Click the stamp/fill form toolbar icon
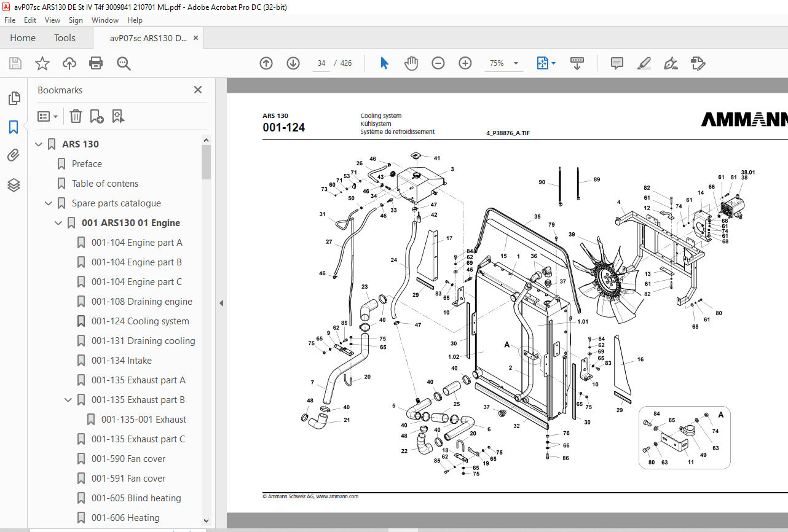This screenshot has width=788, height=532. click(x=698, y=63)
